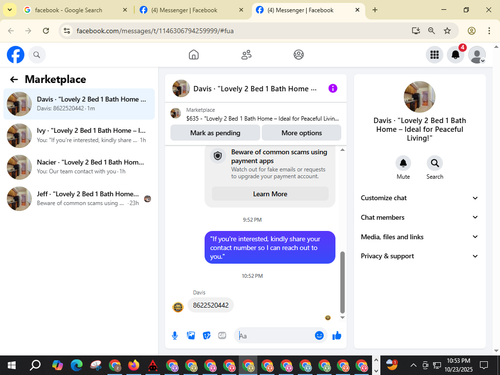Open the notifications bell with badge
The image size is (500, 375).
[456, 55]
